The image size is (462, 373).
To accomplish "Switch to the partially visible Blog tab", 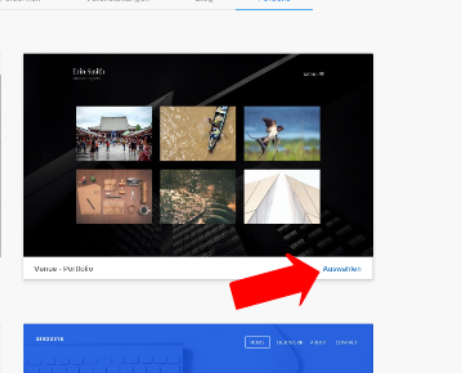I will (204, 2).
